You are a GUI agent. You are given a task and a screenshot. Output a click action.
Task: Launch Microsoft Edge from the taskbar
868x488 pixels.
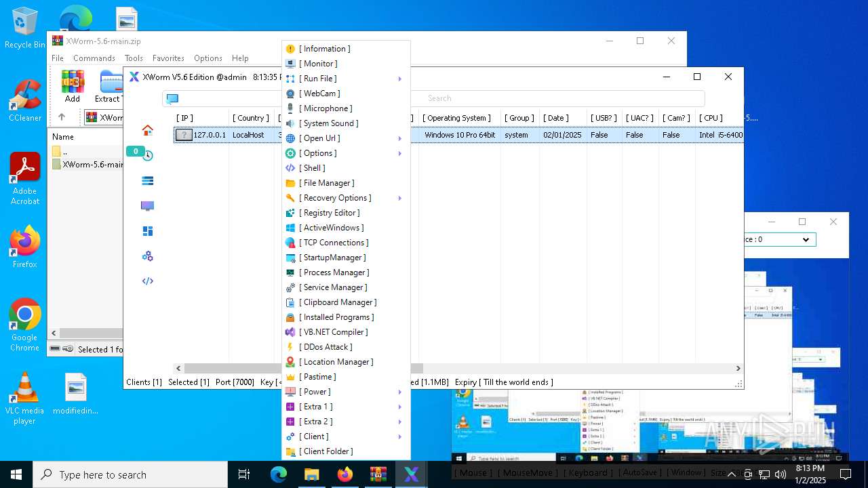pyautogui.click(x=279, y=474)
